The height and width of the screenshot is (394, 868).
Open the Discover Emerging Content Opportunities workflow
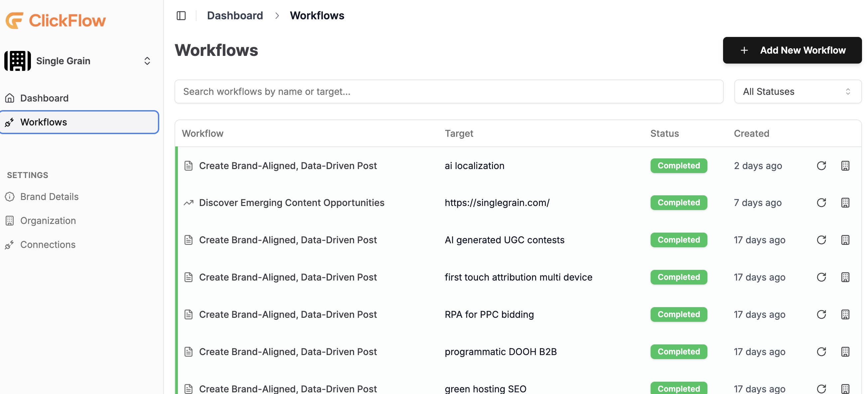coord(292,203)
